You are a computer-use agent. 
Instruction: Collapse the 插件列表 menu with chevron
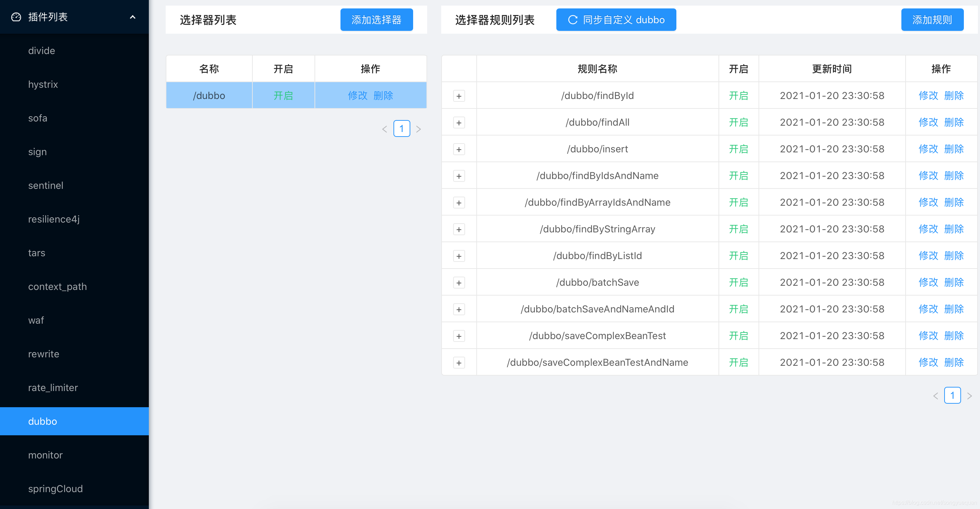click(132, 17)
